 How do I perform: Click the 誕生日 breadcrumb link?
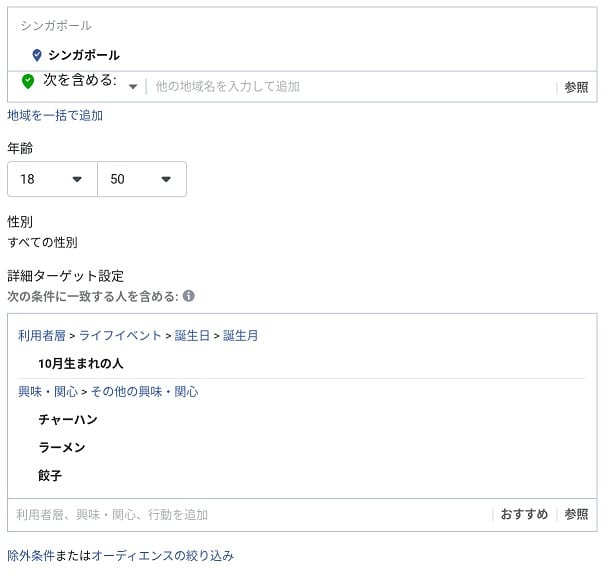point(192,336)
